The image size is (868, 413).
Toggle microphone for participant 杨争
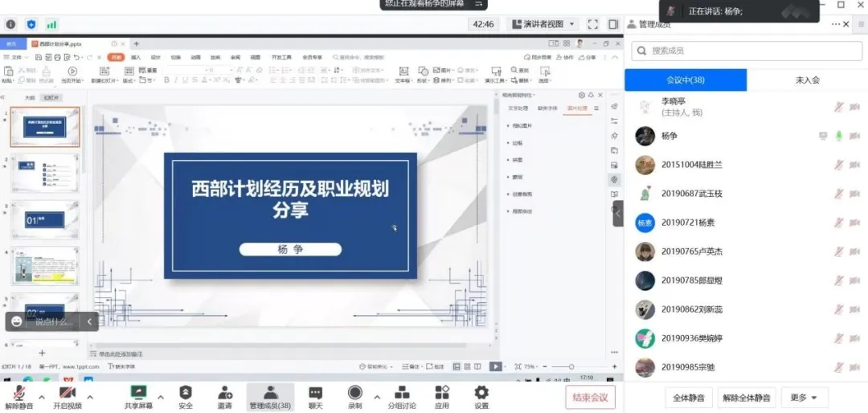[x=839, y=136]
